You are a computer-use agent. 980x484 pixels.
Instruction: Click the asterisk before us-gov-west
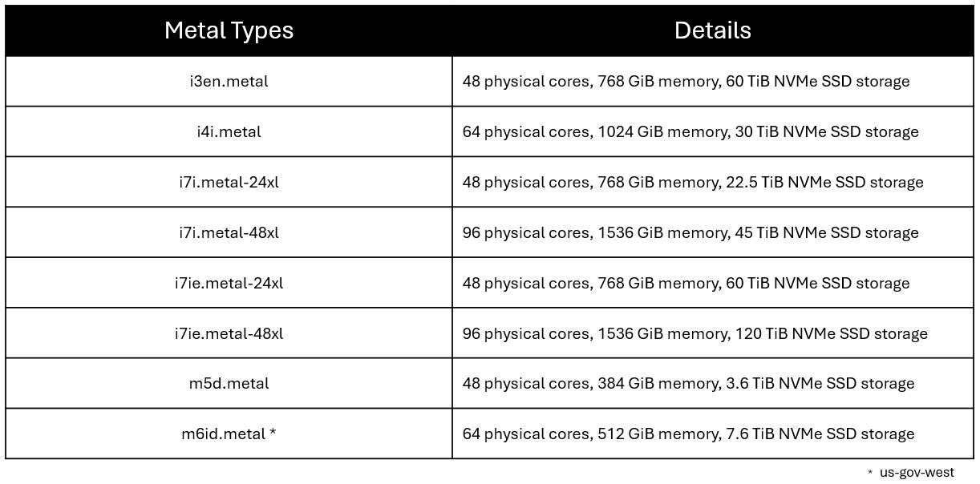tap(870, 474)
